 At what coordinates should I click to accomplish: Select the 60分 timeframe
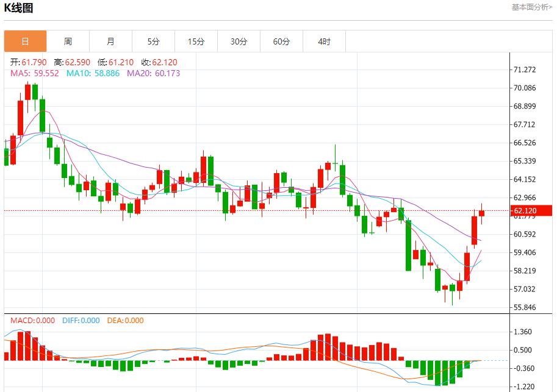(281, 41)
